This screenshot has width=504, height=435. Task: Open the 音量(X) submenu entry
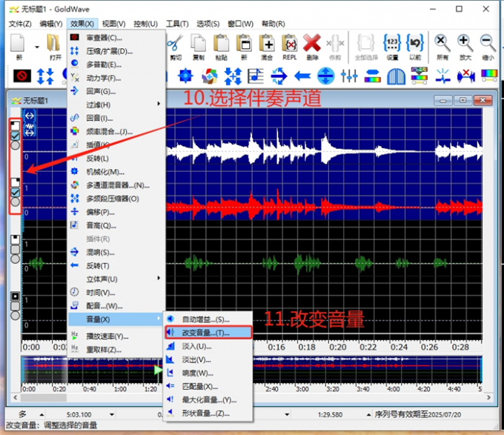(116, 319)
